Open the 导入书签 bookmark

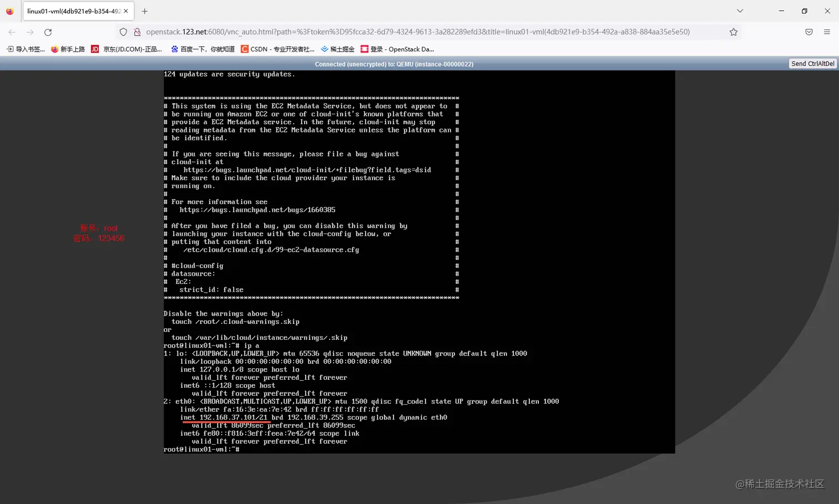(x=26, y=49)
